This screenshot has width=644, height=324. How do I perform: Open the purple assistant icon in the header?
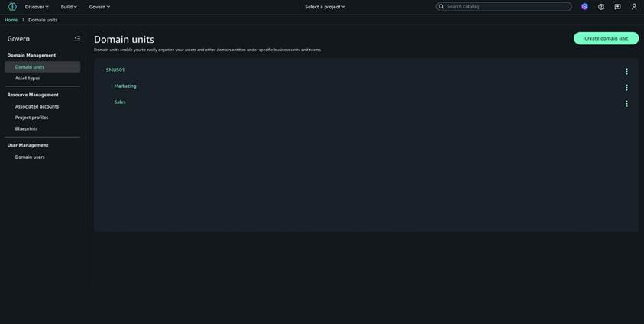(x=584, y=7)
